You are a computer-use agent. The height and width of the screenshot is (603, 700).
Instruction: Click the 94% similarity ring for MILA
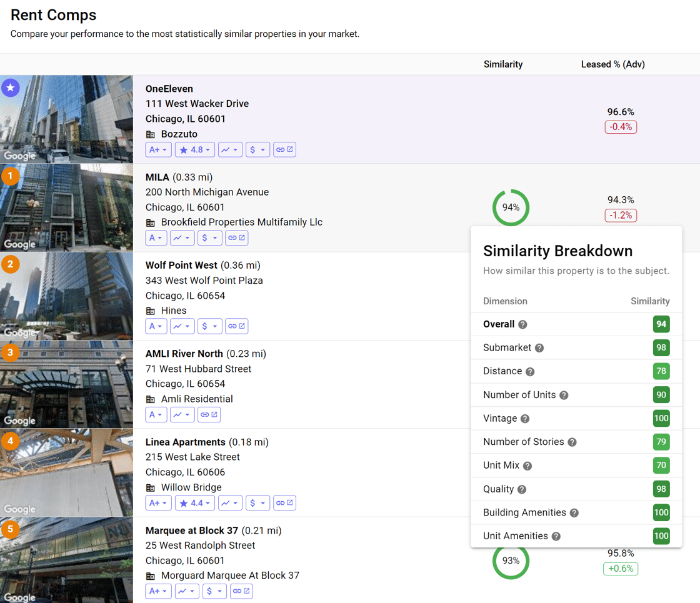pos(511,207)
